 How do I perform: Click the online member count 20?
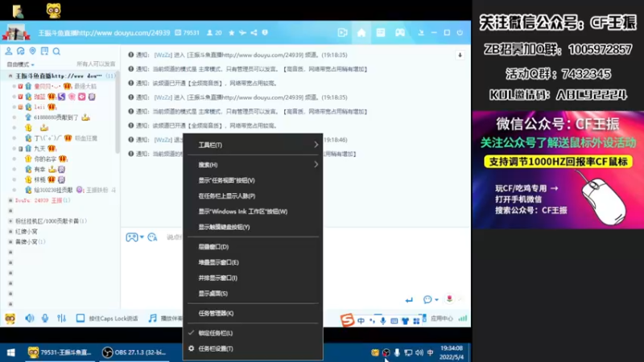(214, 33)
